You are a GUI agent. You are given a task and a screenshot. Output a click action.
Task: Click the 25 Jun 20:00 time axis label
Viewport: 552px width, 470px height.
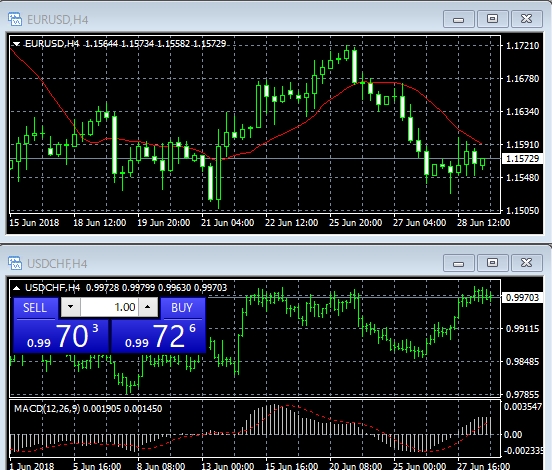[x=356, y=223]
